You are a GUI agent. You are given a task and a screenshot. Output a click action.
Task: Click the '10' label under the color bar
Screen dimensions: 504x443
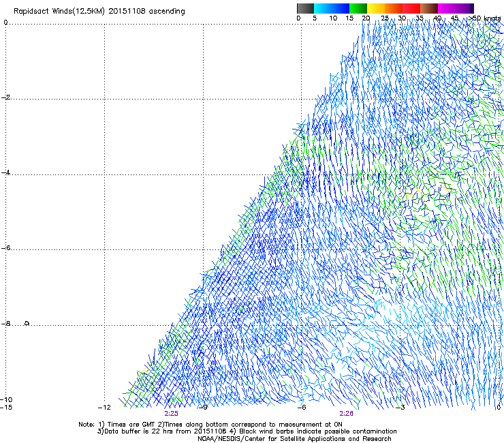[333, 18]
